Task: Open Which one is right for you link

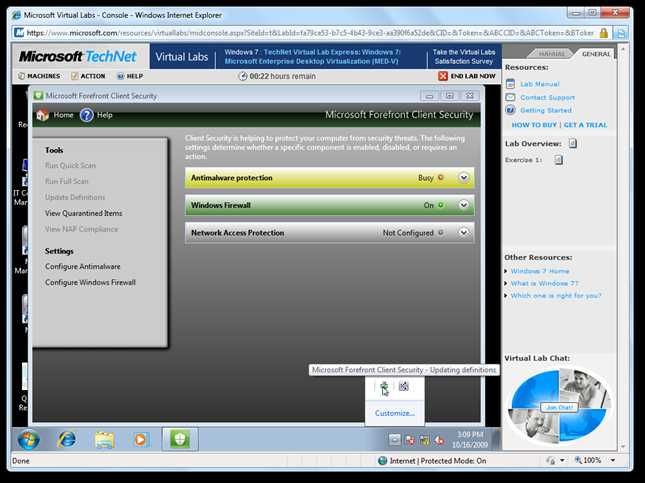Action: click(x=556, y=296)
